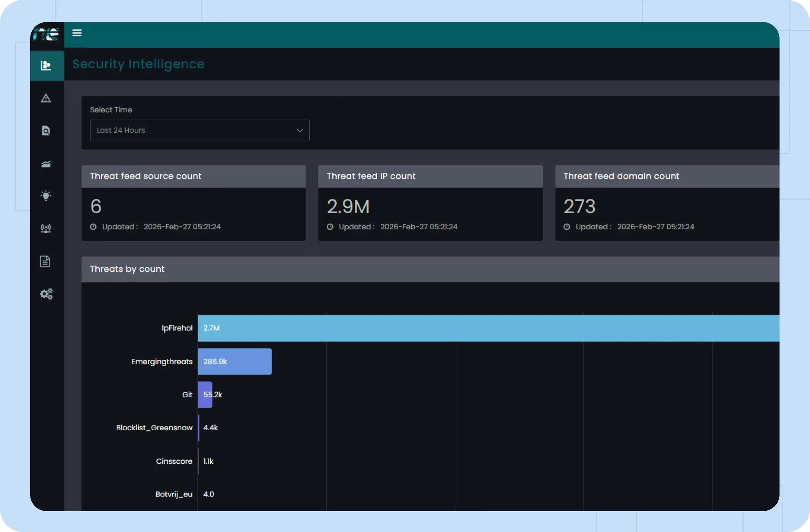The height and width of the screenshot is (532, 810).
Task: Open the hamburger menu in the top bar
Action: [x=77, y=33]
